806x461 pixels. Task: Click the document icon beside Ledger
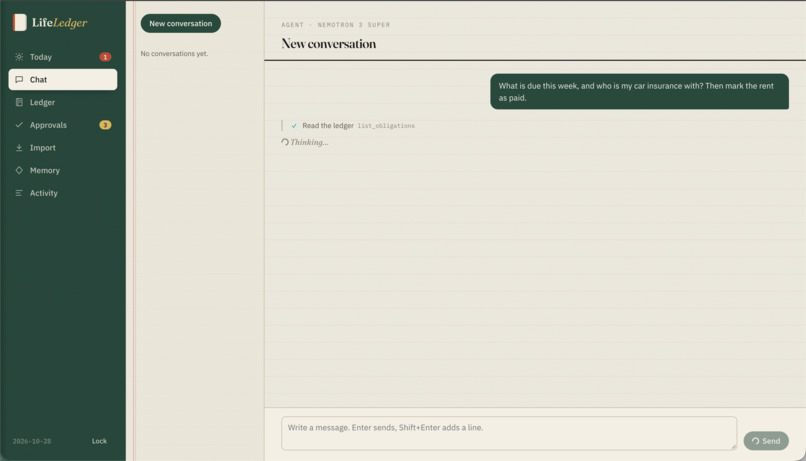(19, 102)
